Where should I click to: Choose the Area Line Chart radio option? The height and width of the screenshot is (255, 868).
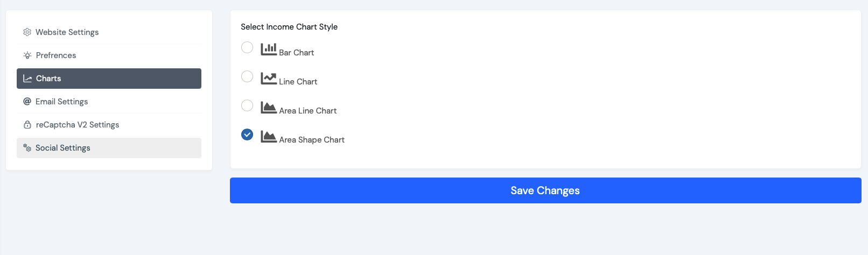[x=247, y=105]
